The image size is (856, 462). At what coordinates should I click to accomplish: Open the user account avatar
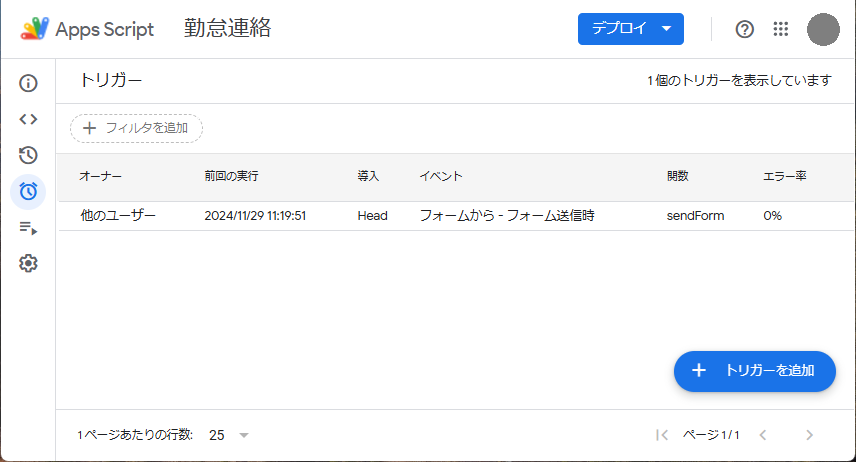[823, 29]
